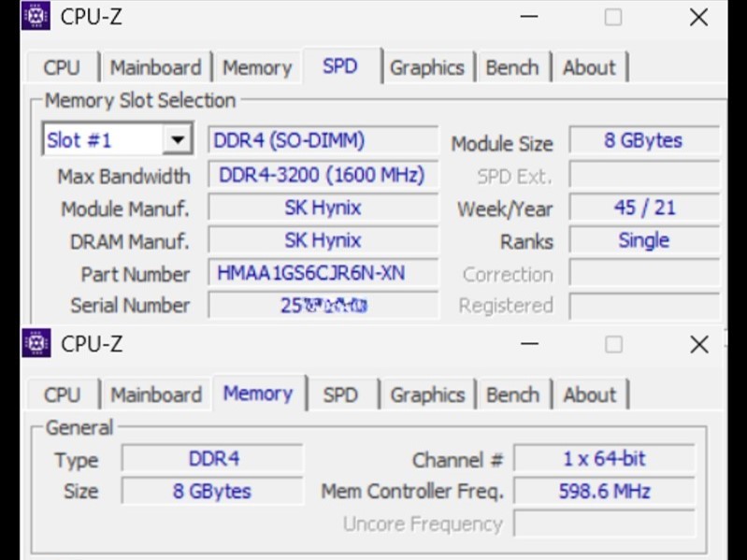Click the CPU-Z app icon in top window

(x=36, y=15)
